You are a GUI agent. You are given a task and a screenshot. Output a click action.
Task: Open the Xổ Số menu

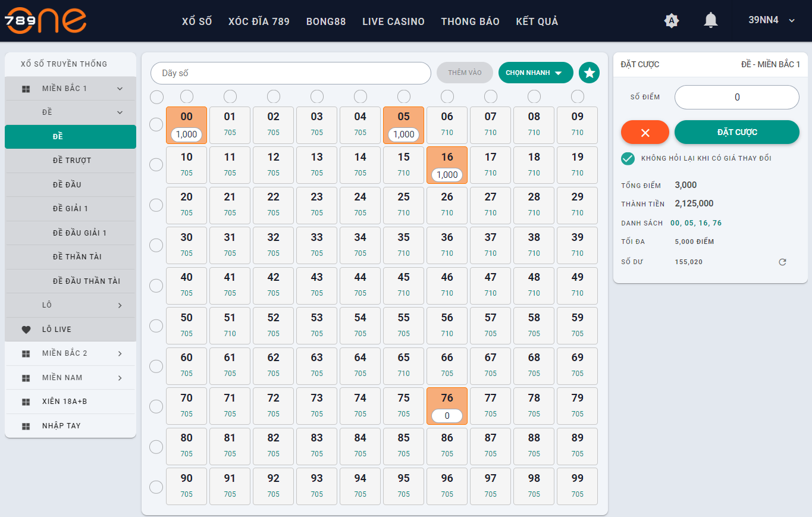click(197, 21)
